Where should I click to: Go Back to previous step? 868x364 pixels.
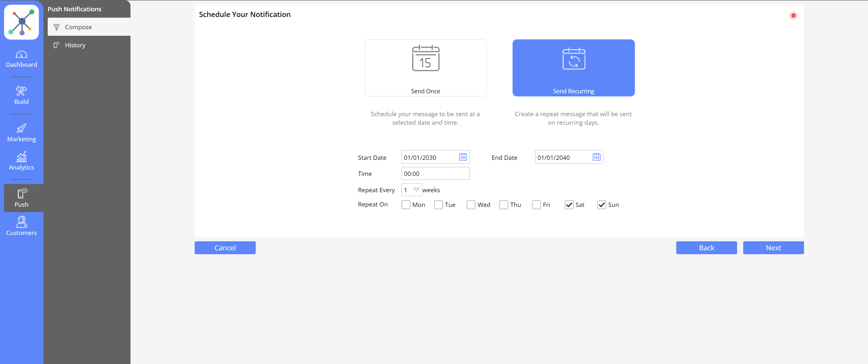706,248
